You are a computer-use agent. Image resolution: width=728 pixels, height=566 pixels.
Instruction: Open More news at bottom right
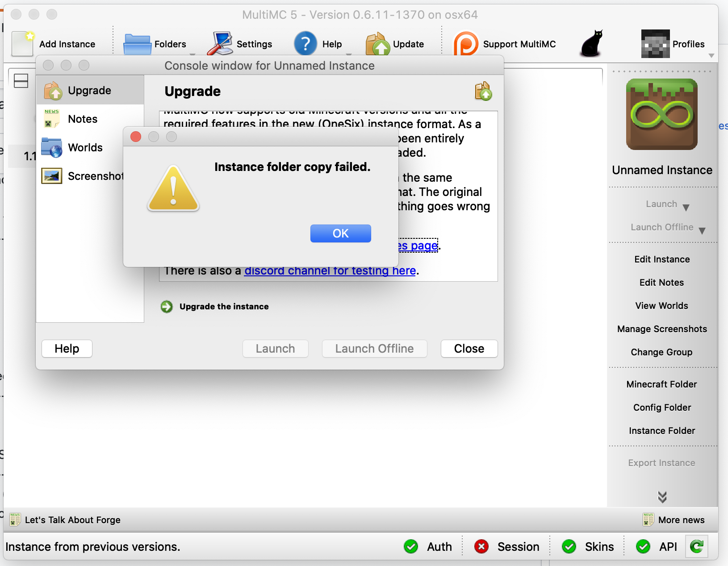point(675,520)
